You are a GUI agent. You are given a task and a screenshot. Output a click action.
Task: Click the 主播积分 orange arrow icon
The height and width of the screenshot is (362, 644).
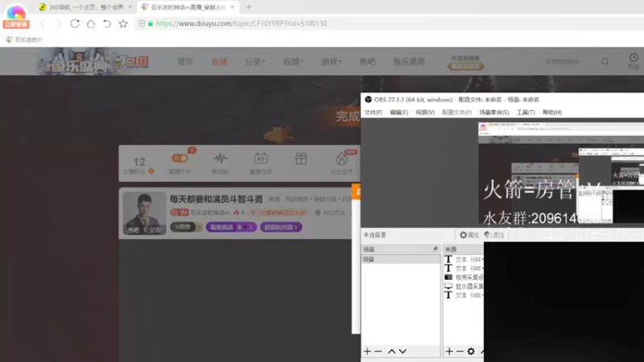click(151, 171)
